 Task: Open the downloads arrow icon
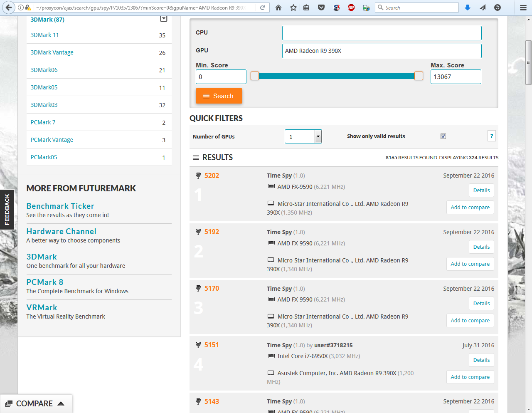(x=468, y=7)
